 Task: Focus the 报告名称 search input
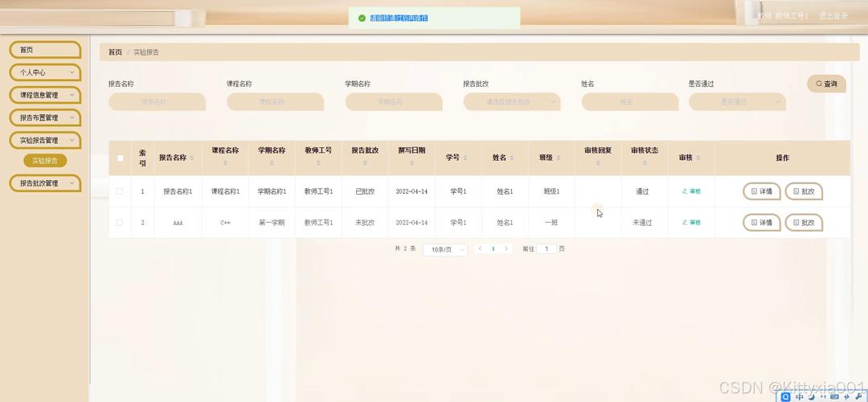click(157, 102)
